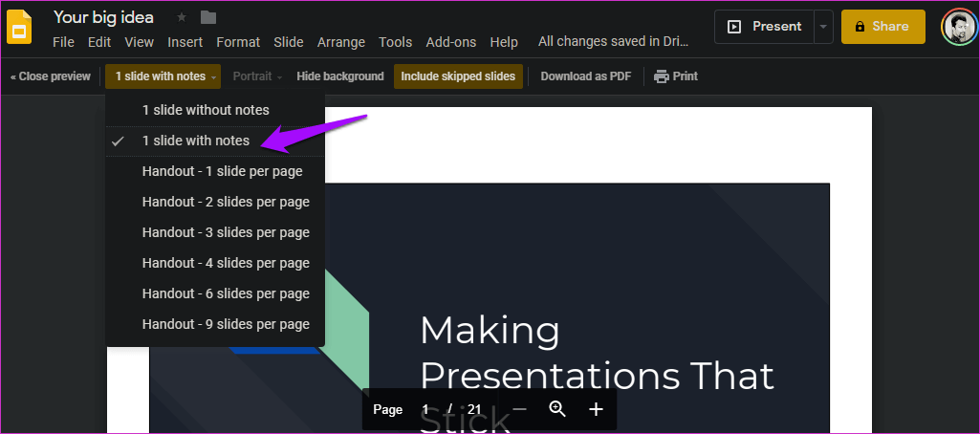Choose Handout - 3 slides per page

[x=216, y=233]
